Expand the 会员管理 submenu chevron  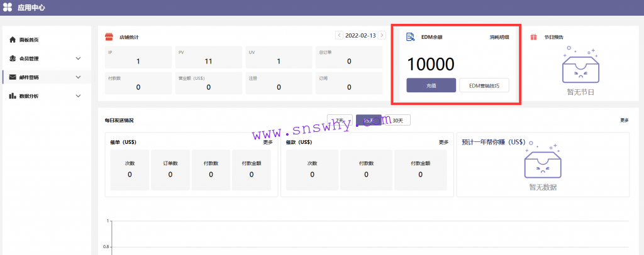[78, 58]
